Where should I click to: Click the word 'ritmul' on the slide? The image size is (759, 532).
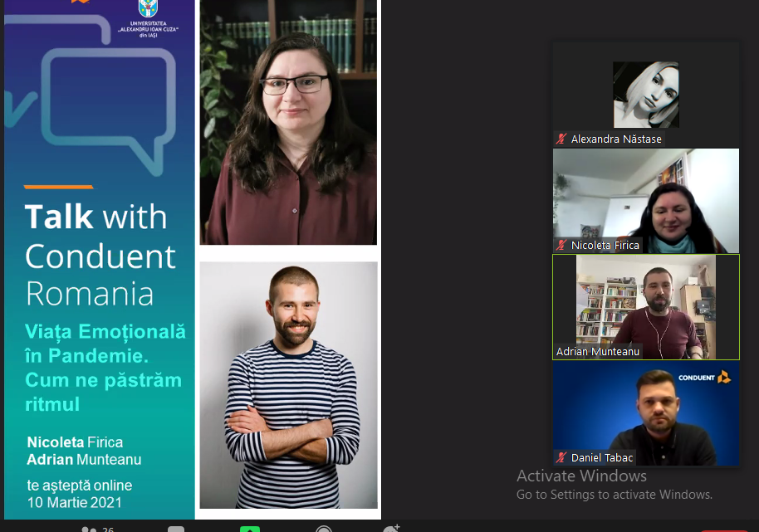click(52, 404)
